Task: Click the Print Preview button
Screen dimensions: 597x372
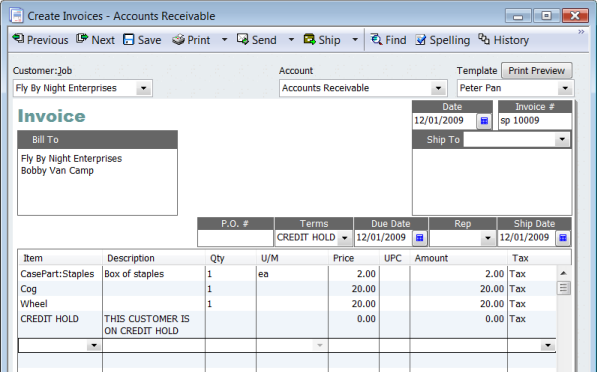Action: [x=536, y=71]
